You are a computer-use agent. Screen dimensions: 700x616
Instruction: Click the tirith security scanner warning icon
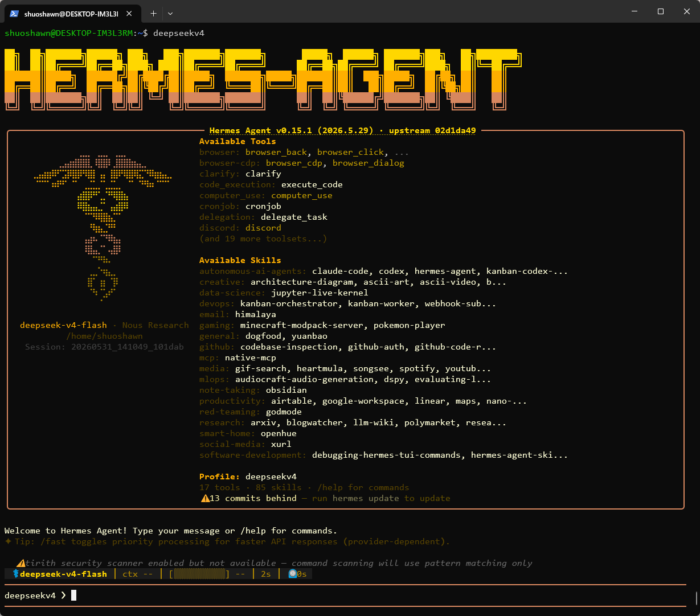click(x=21, y=563)
